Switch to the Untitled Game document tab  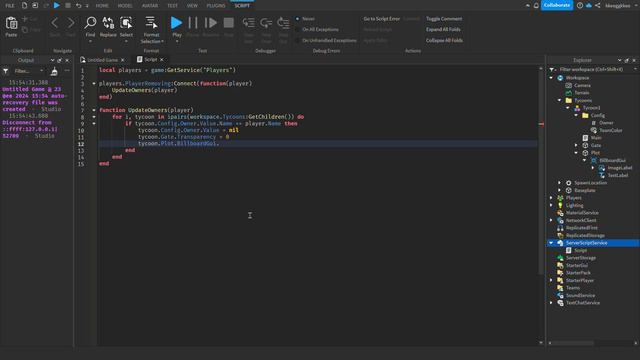tap(103, 60)
